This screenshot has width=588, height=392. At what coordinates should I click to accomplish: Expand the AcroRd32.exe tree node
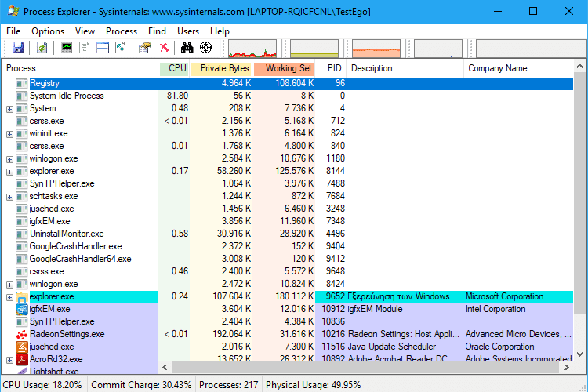click(x=9, y=360)
